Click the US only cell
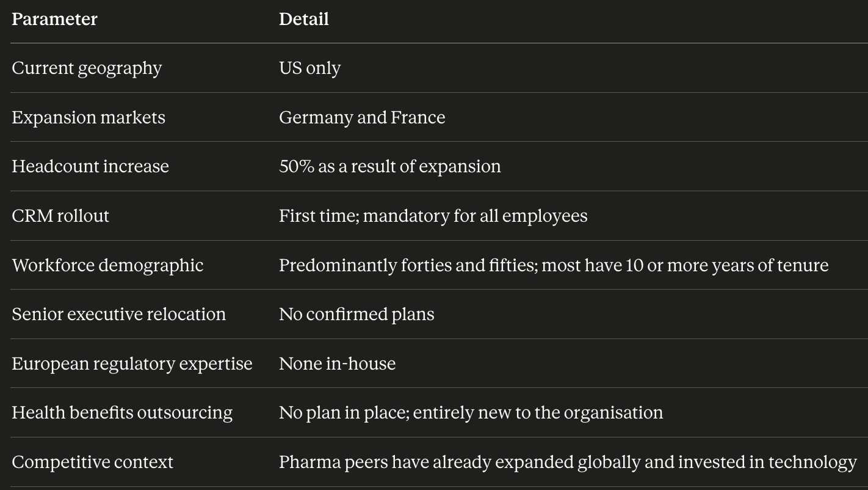This screenshot has height=490, width=868. tap(310, 68)
